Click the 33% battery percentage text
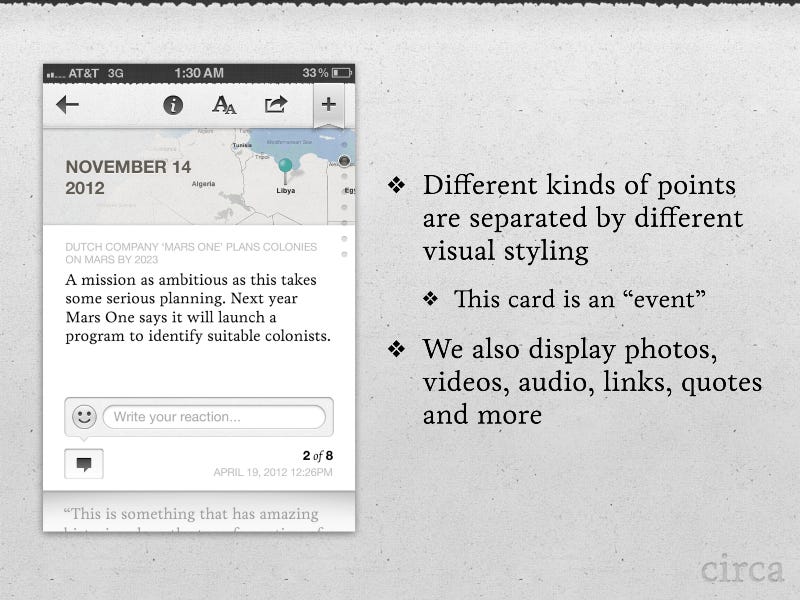Screen dimensions: 800x600 point(315,73)
